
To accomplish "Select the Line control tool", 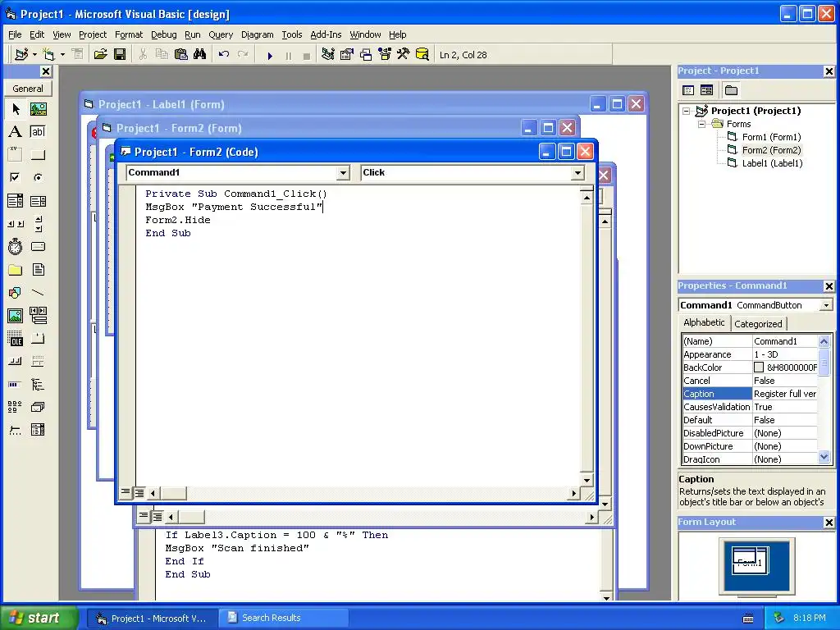I will pyautogui.click(x=38, y=293).
